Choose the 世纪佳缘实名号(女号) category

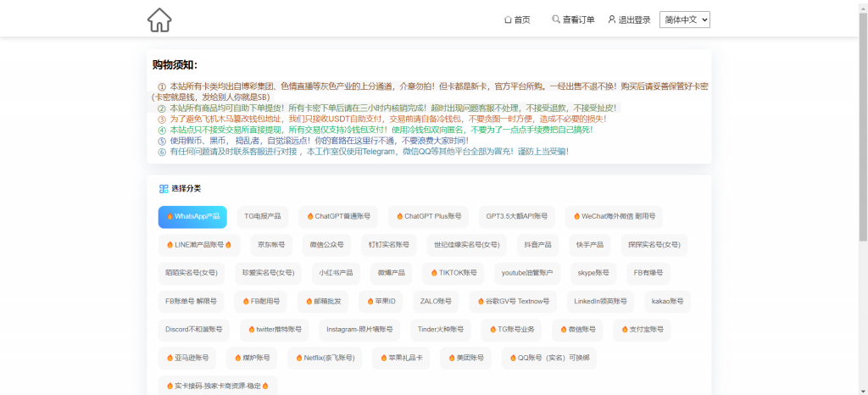[x=467, y=245]
